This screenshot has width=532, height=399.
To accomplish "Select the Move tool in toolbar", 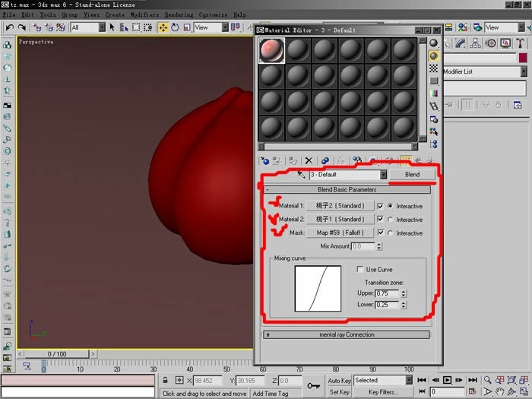I will [163, 27].
